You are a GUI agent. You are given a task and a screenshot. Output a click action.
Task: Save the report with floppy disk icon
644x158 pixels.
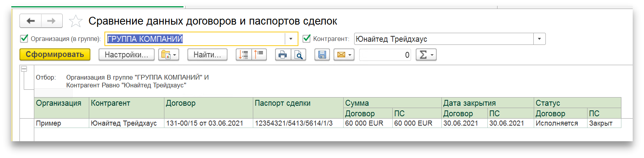322,55
